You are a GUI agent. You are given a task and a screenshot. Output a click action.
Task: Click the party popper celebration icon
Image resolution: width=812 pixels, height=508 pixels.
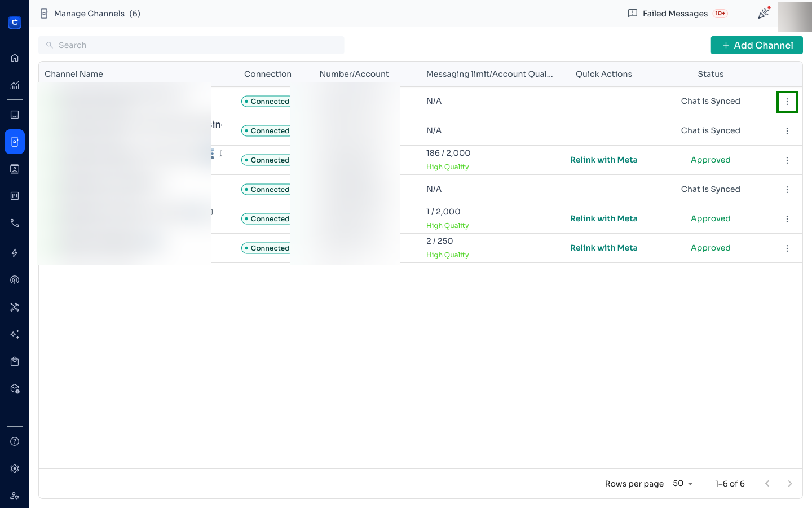tap(764, 13)
